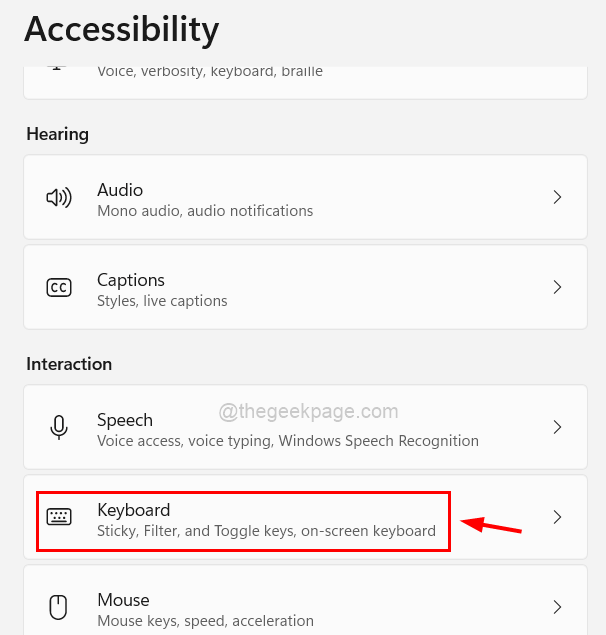
Task: Go to the Mouse settings title
Action: point(123,600)
